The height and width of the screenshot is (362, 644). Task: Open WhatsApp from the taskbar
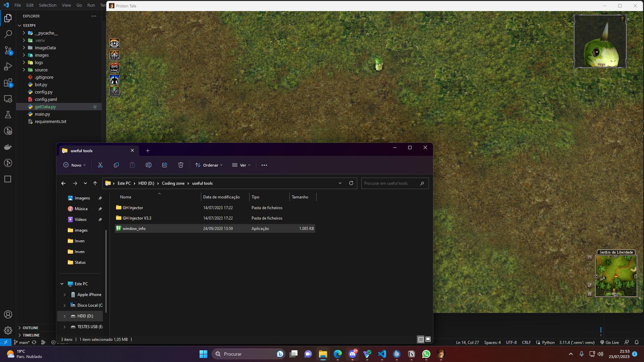[x=426, y=354]
